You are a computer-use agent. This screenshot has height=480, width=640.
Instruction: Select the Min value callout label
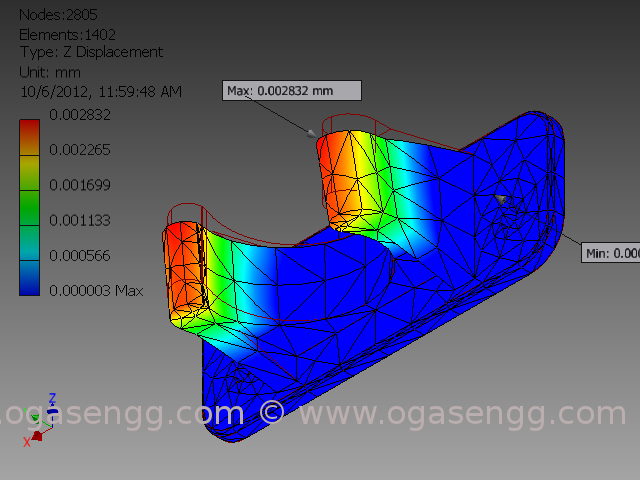tap(611, 253)
